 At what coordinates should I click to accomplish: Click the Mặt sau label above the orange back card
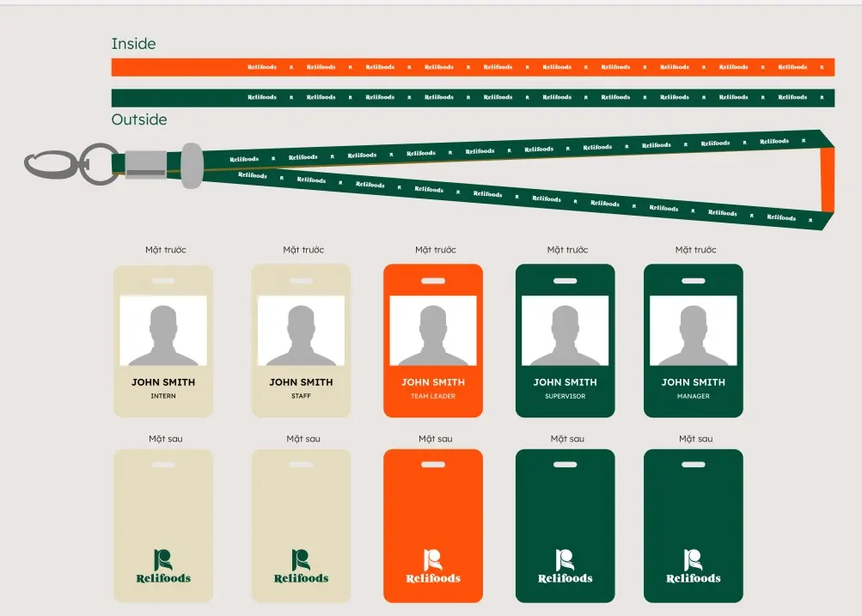click(436, 439)
